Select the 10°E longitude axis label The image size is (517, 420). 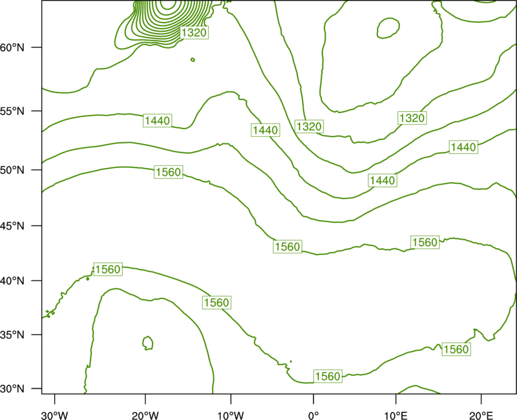[x=396, y=415]
